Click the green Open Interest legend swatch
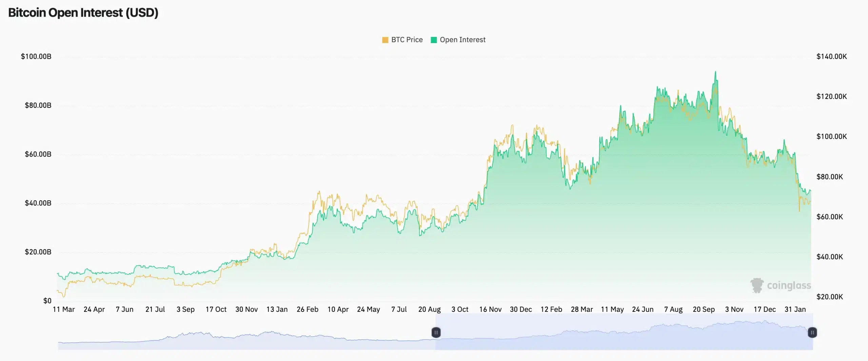The width and height of the screenshot is (868, 361). pos(434,40)
